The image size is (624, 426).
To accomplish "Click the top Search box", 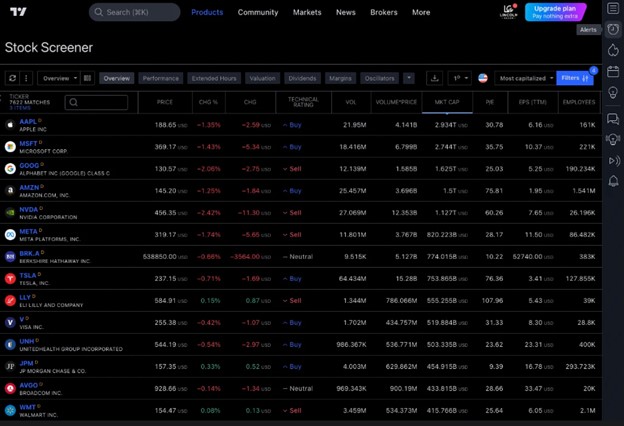I will [x=135, y=12].
